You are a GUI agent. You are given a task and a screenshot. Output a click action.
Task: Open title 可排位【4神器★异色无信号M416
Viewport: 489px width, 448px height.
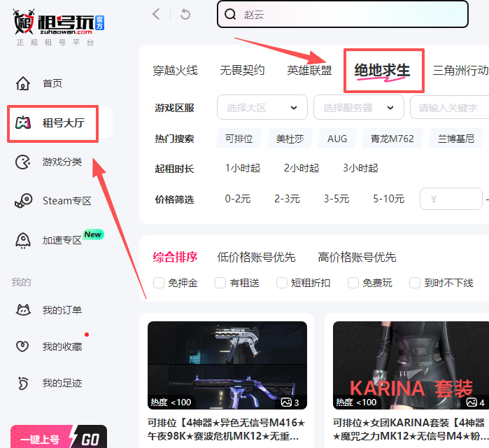(226, 430)
